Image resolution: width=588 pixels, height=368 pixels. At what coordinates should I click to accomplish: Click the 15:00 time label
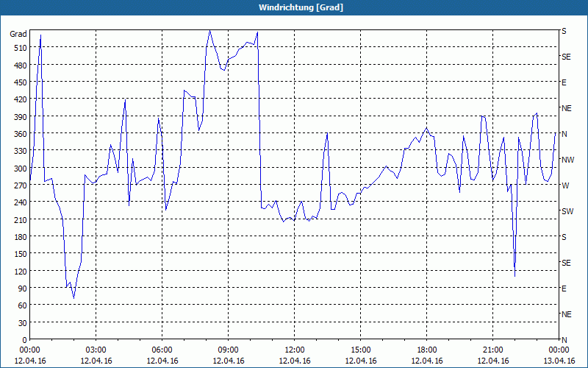tap(361, 350)
